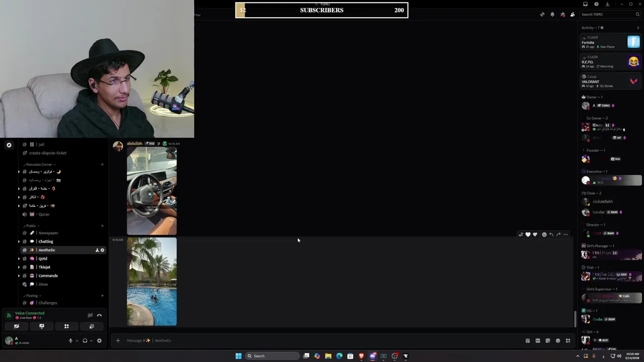The image size is (644, 362).
Task: Open member Dodo in OG list
Action: pyautogui.click(x=611, y=319)
